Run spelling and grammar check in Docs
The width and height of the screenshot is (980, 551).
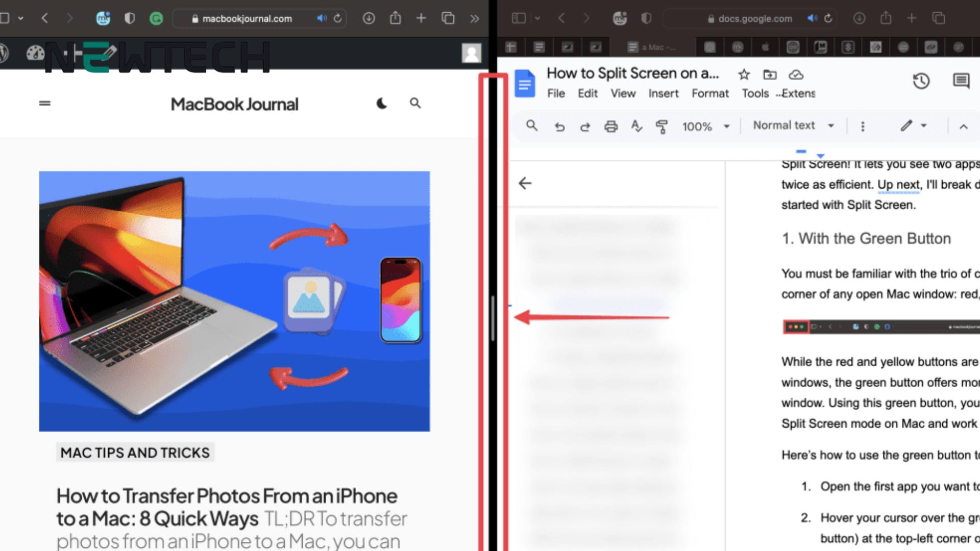(636, 126)
